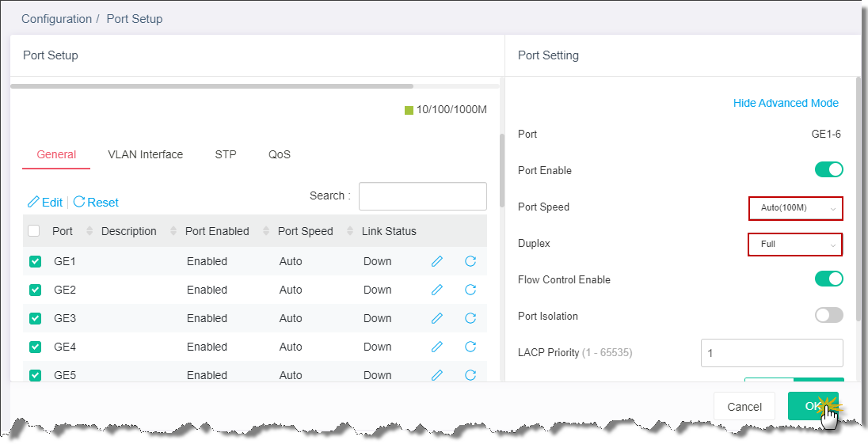
Task: Click the edit pencil icon for GE1
Action: [x=436, y=261]
